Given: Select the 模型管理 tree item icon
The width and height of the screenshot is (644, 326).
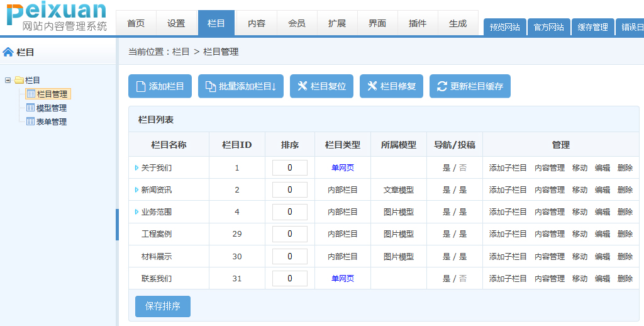Looking at the screenshot, I should tap(30, 108).
